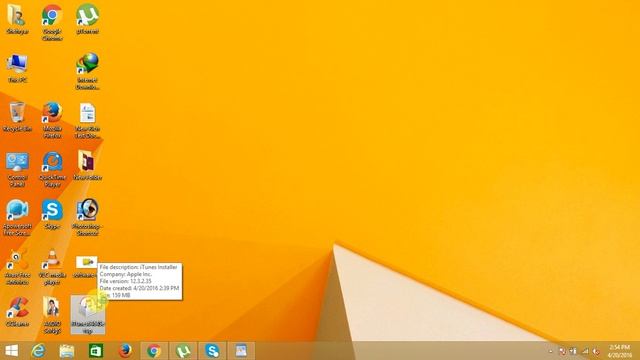Open the Avast Free Antivirus shortcut
This screenshot has height=360, width=640.
17,267
